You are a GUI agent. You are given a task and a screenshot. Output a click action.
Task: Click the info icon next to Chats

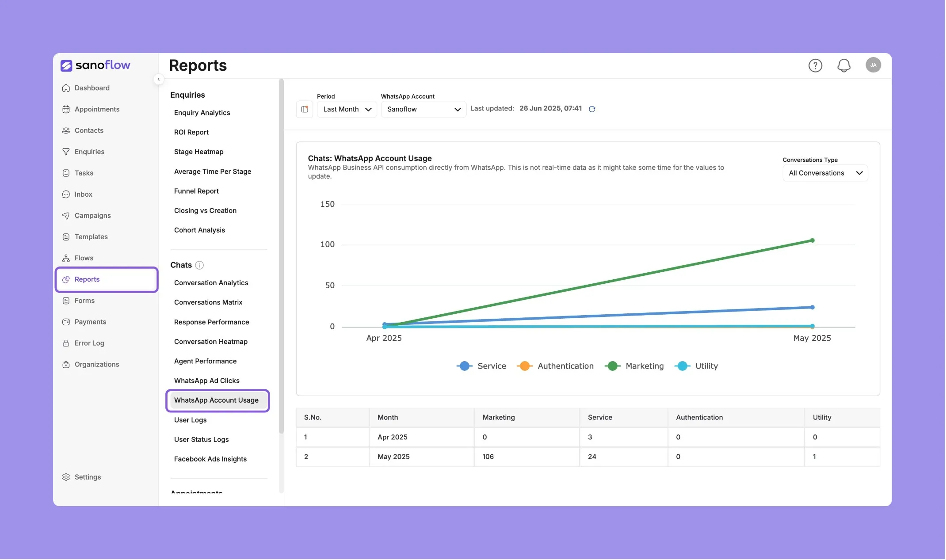click(x=200, y=265)
